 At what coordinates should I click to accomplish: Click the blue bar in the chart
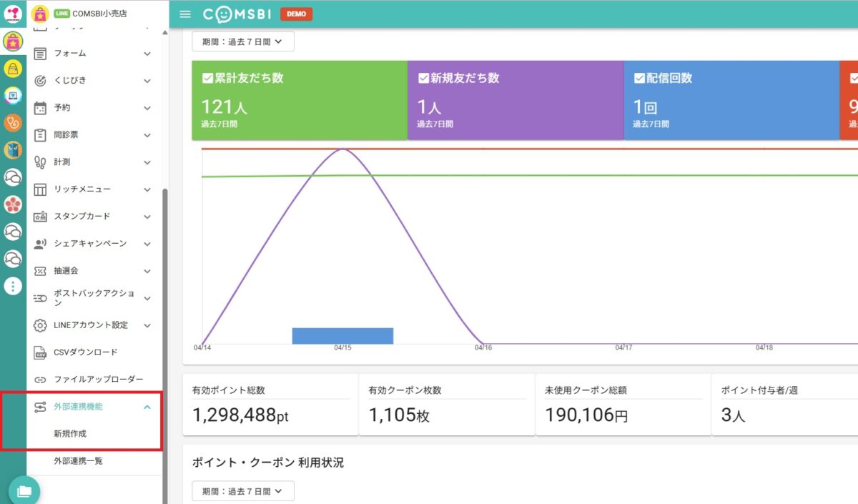tap(342, 335)
